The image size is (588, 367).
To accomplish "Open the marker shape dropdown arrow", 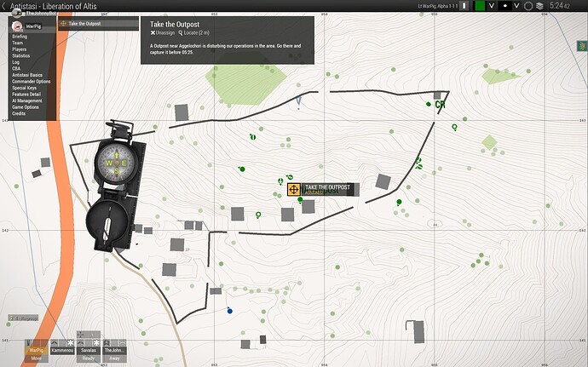I will point(516,6).
